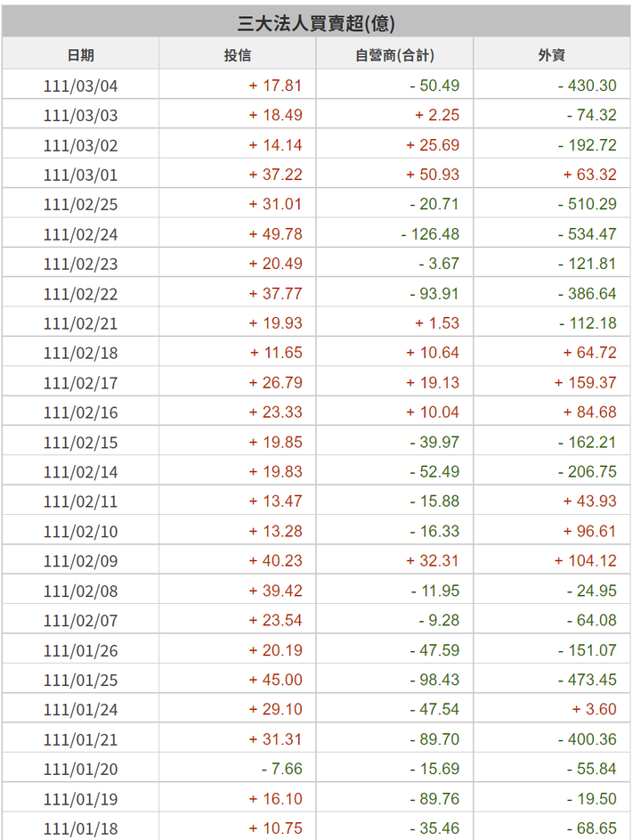Click 自營商 value +50.93
This screenshot has height=840, width=641.
(433, 175)
